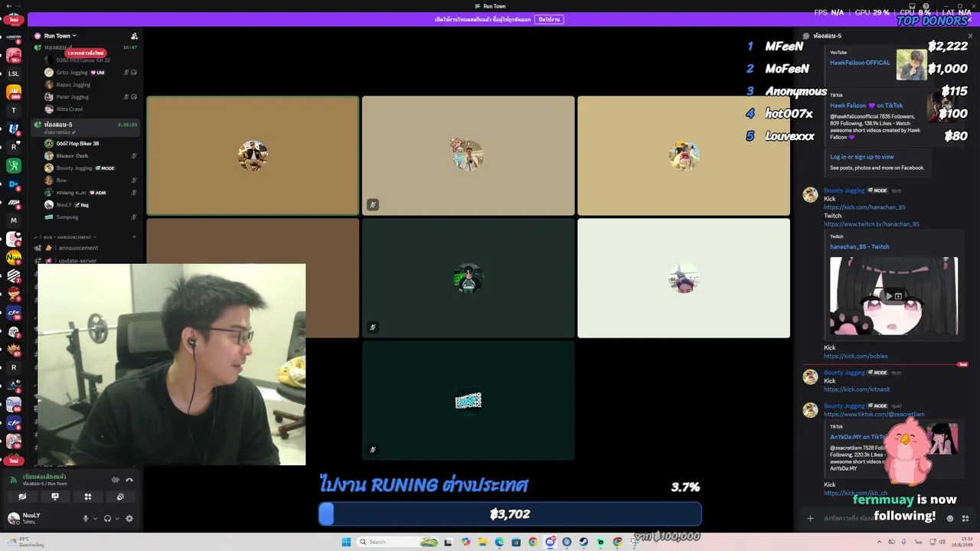Disconnect from the voice channel
The width and height of the screenshot is (980, 551).
point(129,480)
